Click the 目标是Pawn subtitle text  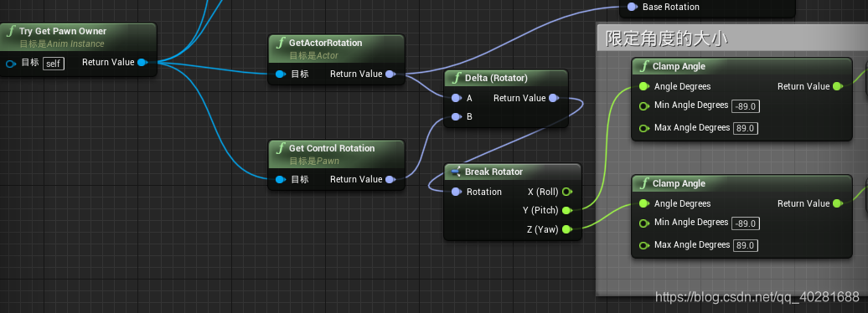pyautogui.click(x=314, y=161)
